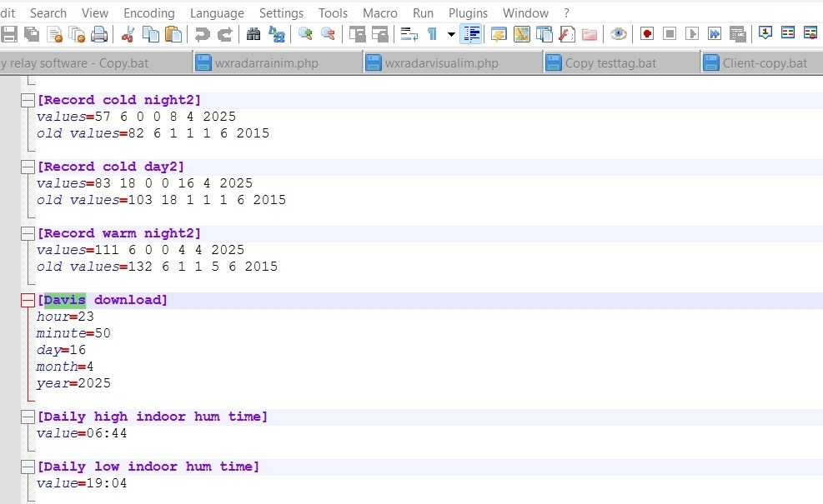Screen dimensions: 823x504
Task: Open the Search menu
Action: 48,13
